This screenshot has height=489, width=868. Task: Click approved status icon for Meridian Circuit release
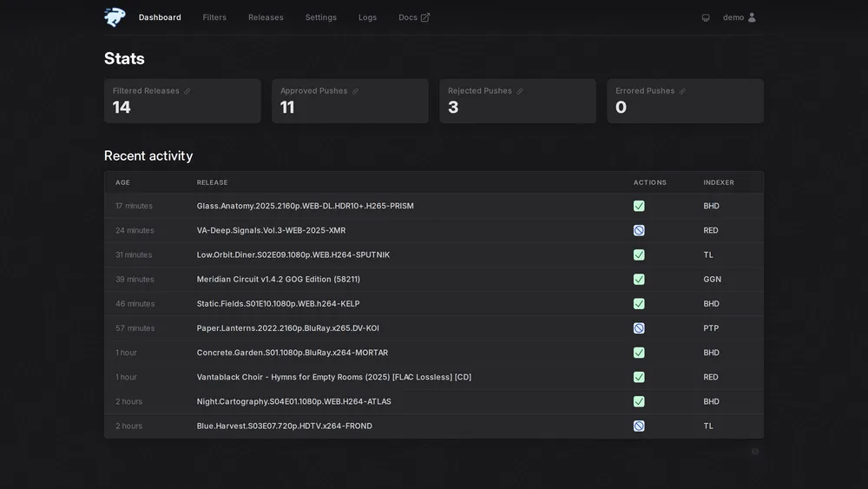pos(639,279)
